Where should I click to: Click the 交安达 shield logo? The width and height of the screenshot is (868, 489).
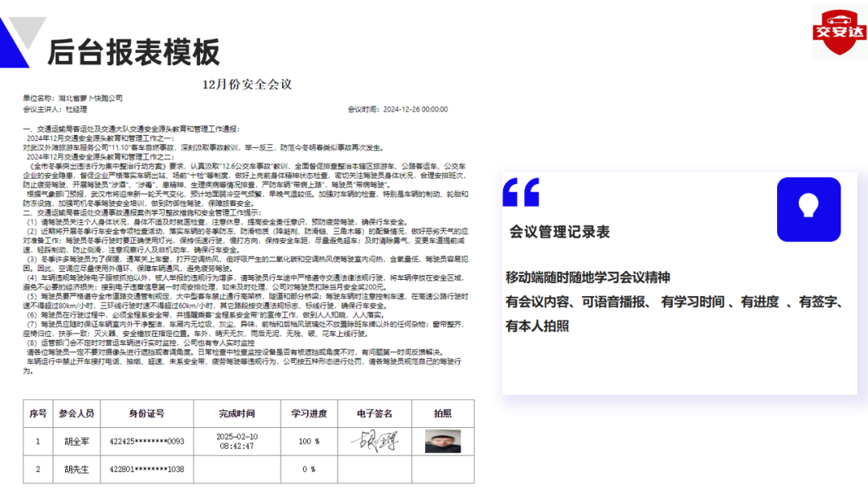(x=838, y=31)
